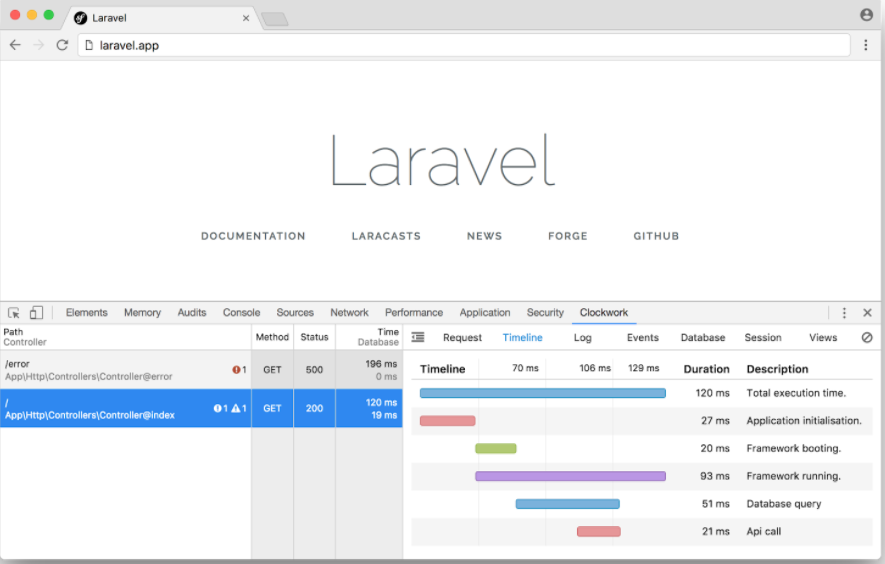Click the 500 status cell
Screen dimensions: 885x564
(x=314, y=370)
